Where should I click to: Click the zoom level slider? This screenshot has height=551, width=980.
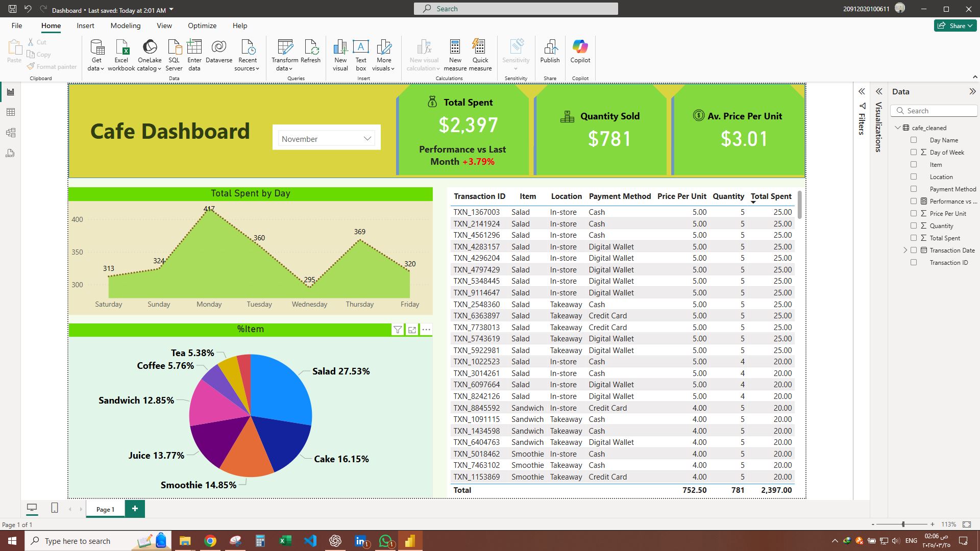[903, 524]
